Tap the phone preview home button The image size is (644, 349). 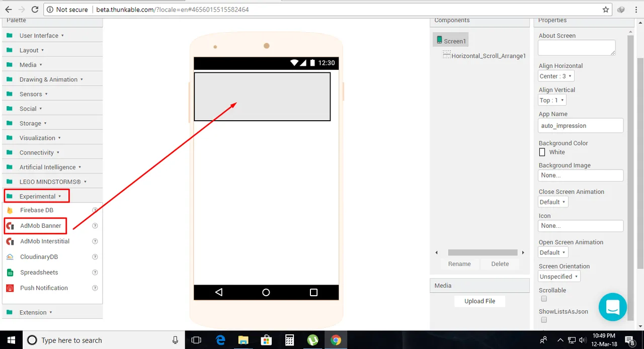[266, 292]
